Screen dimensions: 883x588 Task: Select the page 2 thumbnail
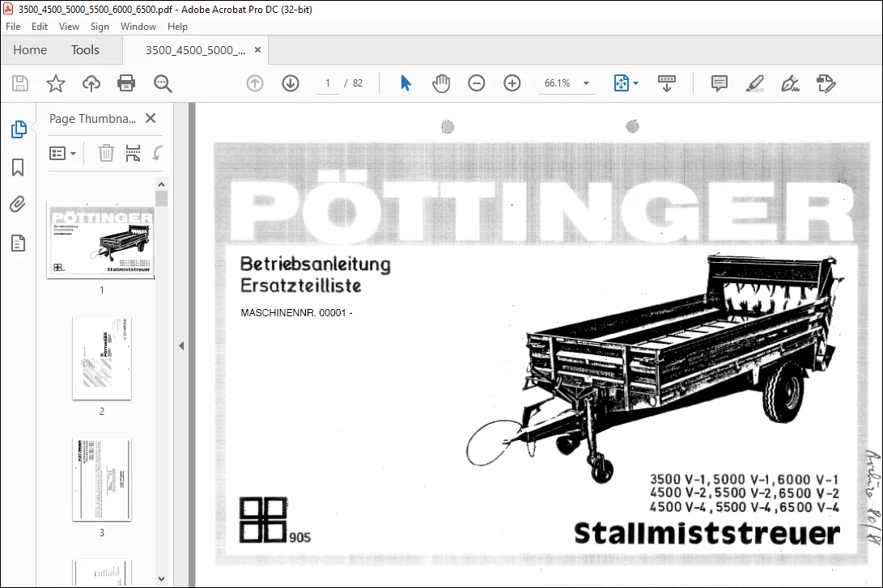coord(102,357)
